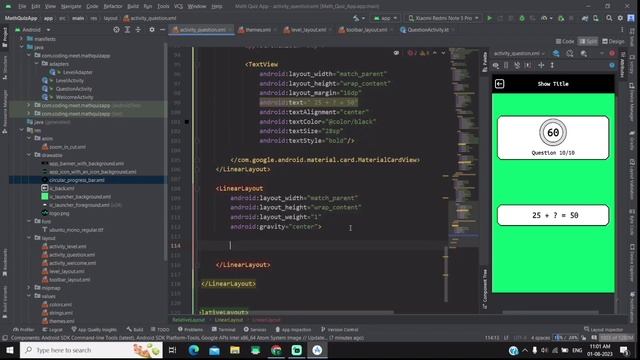Open the Build menu
640x360 pixels.
[x=133, y=7]
